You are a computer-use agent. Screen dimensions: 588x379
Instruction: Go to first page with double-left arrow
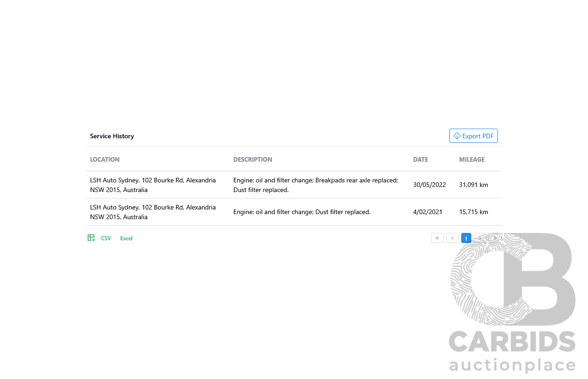(437, 238)
